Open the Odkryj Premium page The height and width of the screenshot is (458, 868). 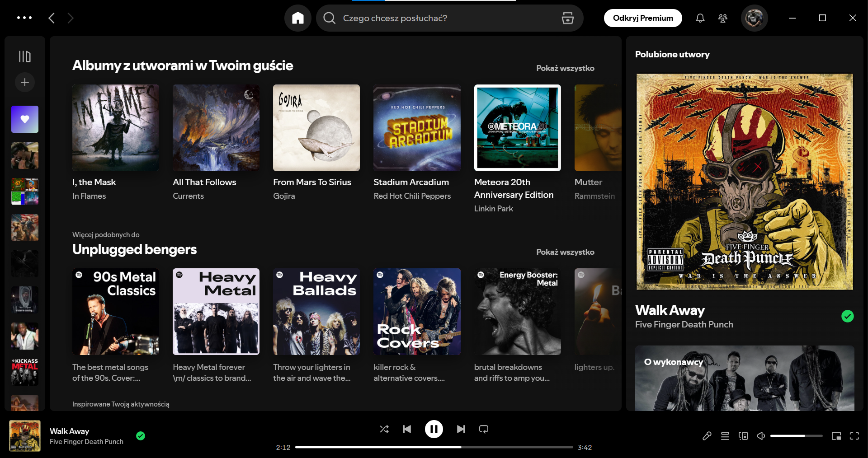point(642,18)
